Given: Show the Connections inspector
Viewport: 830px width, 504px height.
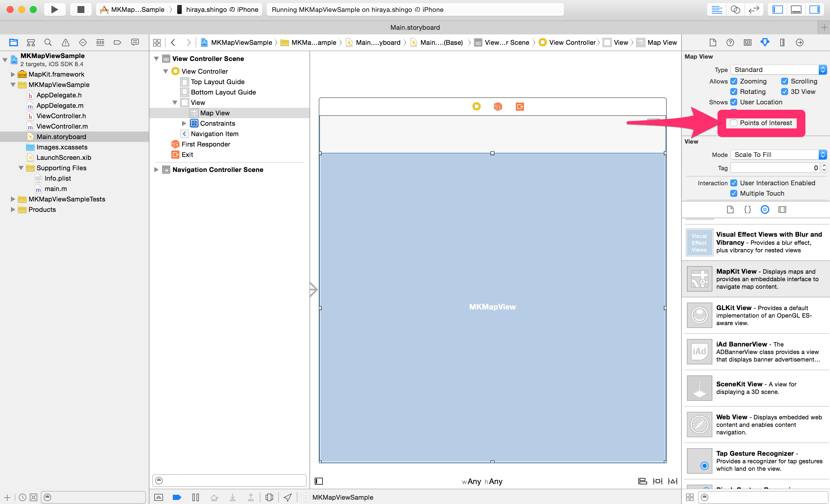Looking at the screenshot, I should point(799,42).
